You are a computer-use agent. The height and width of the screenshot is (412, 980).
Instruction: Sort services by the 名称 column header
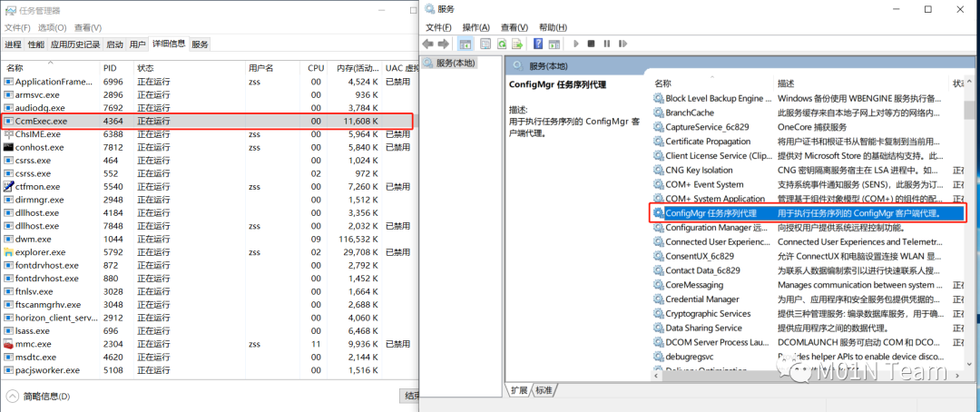click(x=712, y=83)
